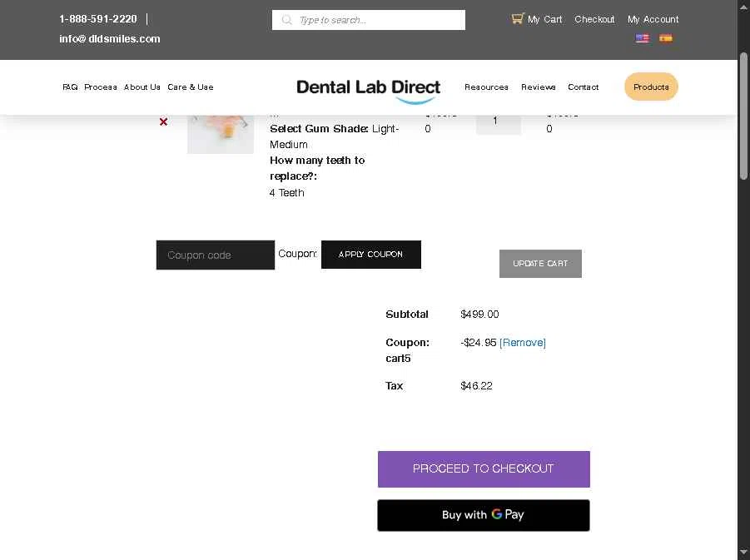Click phone number 1-888-591-2220
750x560 pixels.
(x=98, y=19)
